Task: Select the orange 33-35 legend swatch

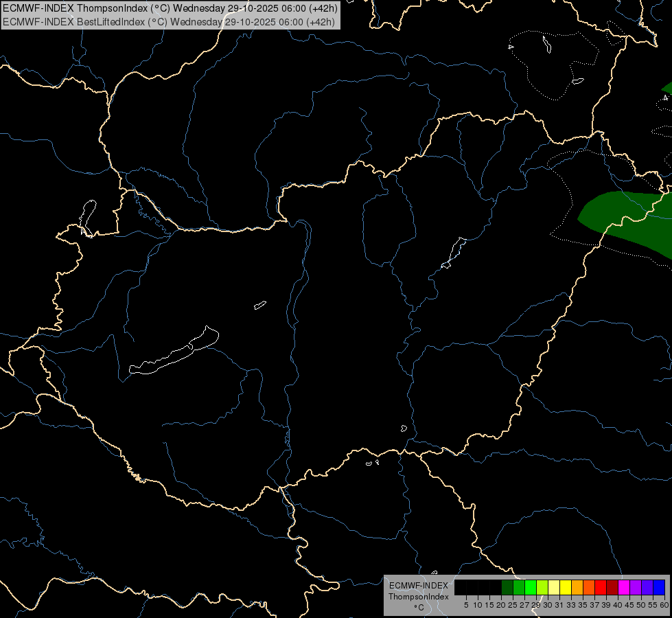Action: pyautogui.click(x=578, y=587)
